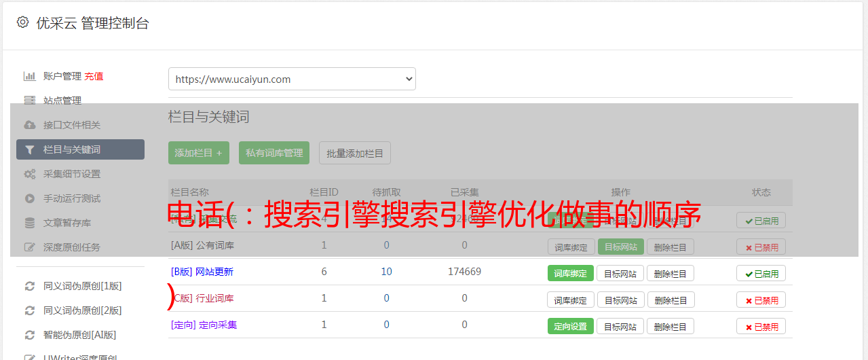This screenshot has width=868, height=360.
Task: Open 智能伪原创[AI版] in the sidebar
Action: 80,335
